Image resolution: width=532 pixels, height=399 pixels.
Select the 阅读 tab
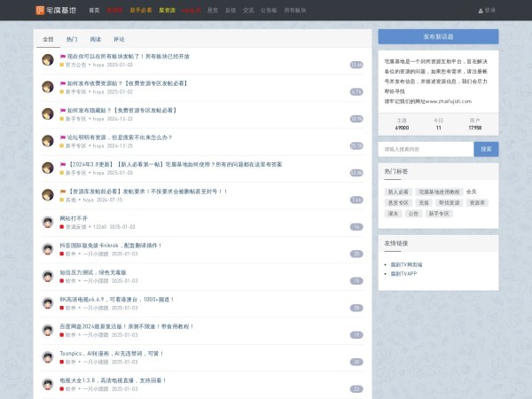point(95,40)
